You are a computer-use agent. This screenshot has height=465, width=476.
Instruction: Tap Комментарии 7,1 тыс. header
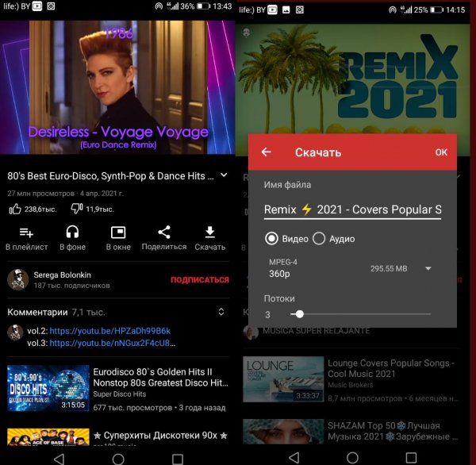[56, 312]
